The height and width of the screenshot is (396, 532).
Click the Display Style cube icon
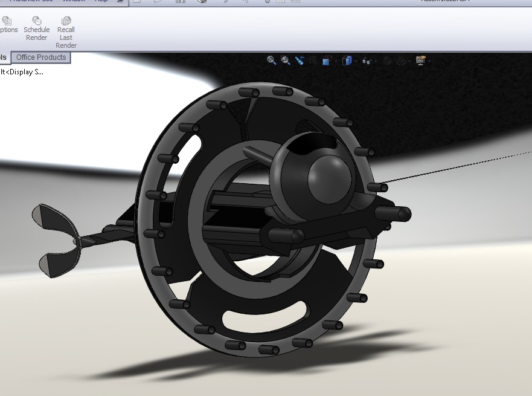pos(347,61)
